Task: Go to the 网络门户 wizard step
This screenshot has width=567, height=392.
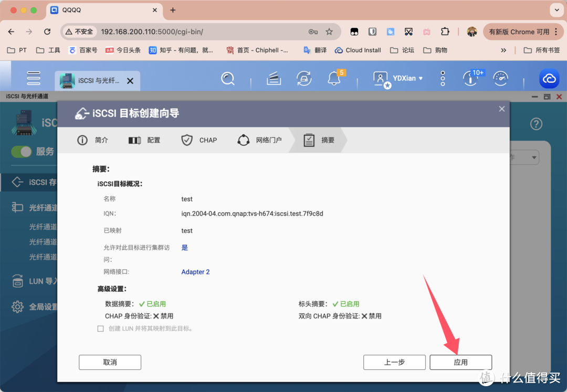Action: coord(260,140)
